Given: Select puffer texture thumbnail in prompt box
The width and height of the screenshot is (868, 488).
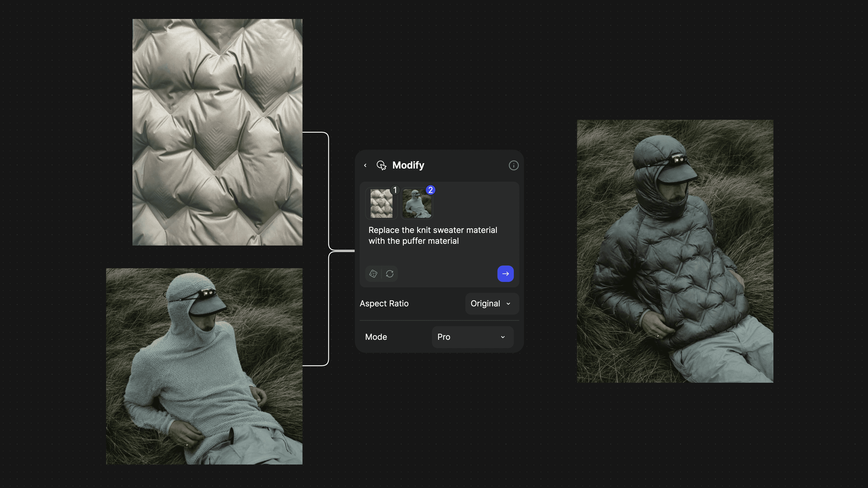Looking at the screenshot, I should coord(381,203).
